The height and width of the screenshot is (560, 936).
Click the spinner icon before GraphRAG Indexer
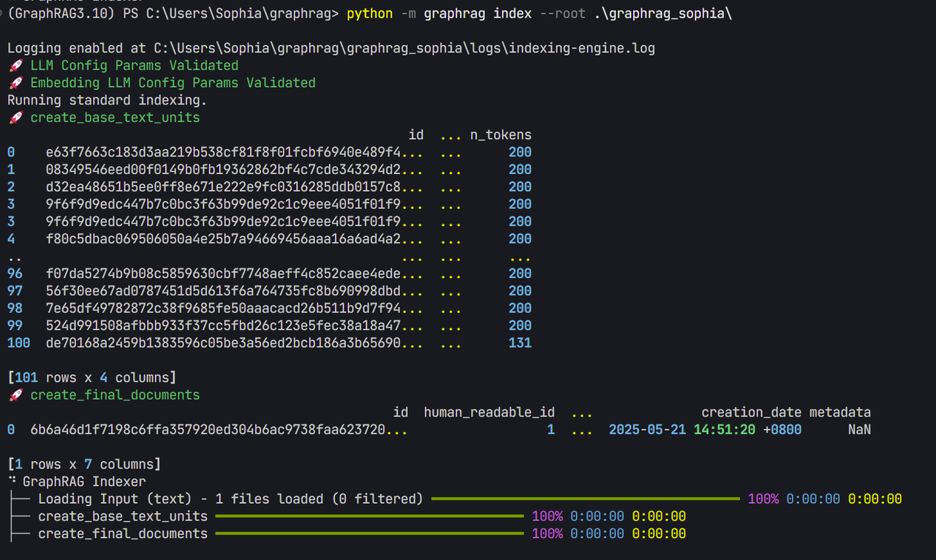point(12,482)
